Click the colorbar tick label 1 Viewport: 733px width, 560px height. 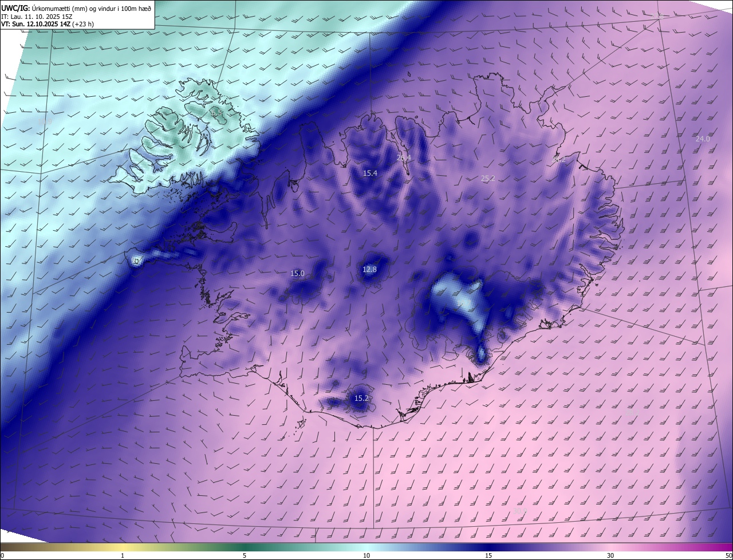(x=123, y=555)
